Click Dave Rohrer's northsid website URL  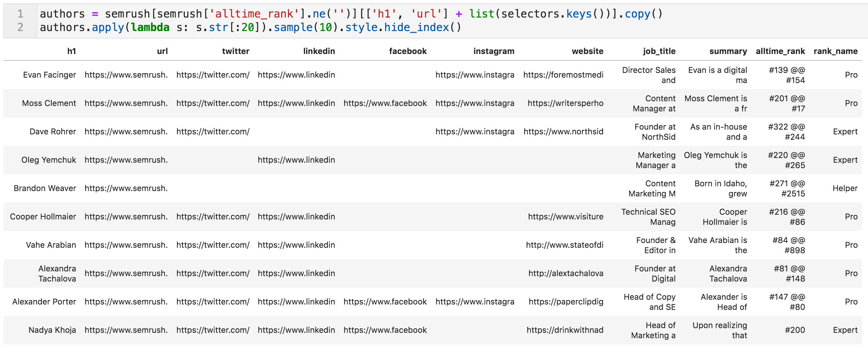[x=563, y=132]
